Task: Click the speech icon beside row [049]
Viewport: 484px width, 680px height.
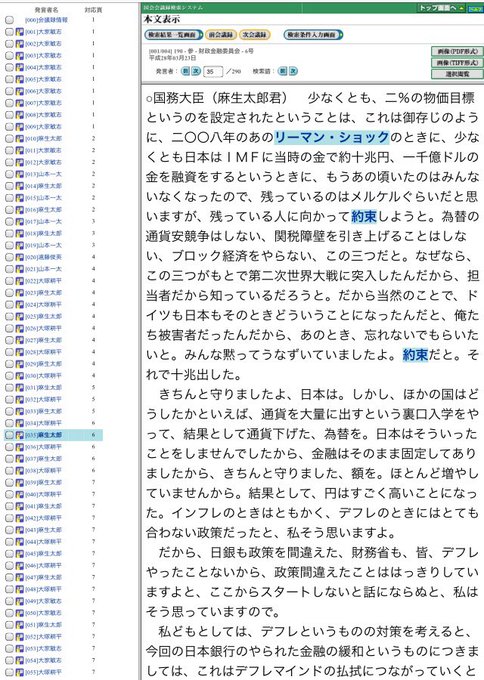Action: point(20,601)
